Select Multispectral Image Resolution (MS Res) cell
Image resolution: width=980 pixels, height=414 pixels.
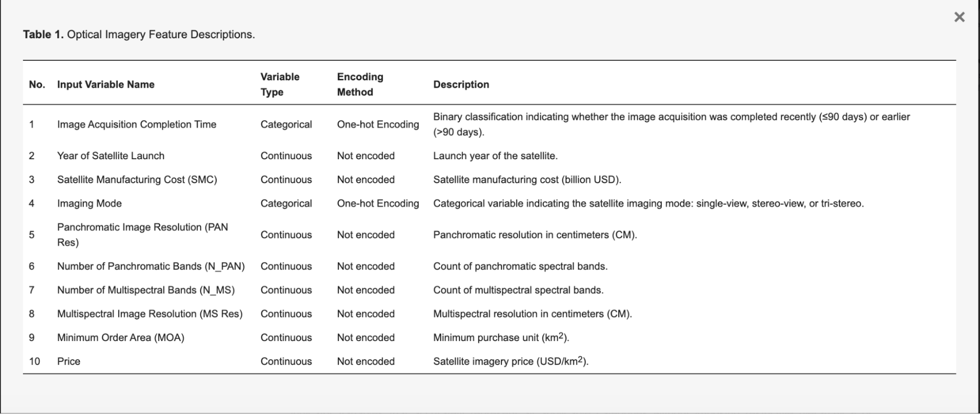pyautogui.click(x=150, y=314)
